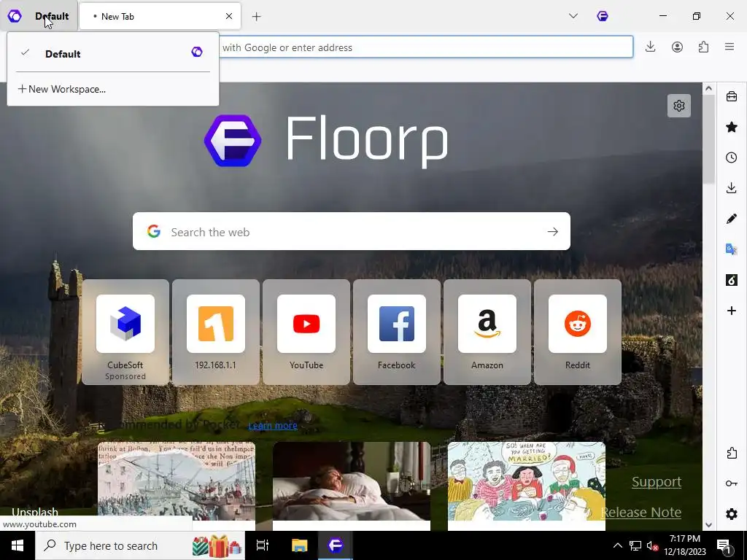Add a new sidebar panel with plus
The height and width of the screenshot is (560, 747).
[732, 311]
